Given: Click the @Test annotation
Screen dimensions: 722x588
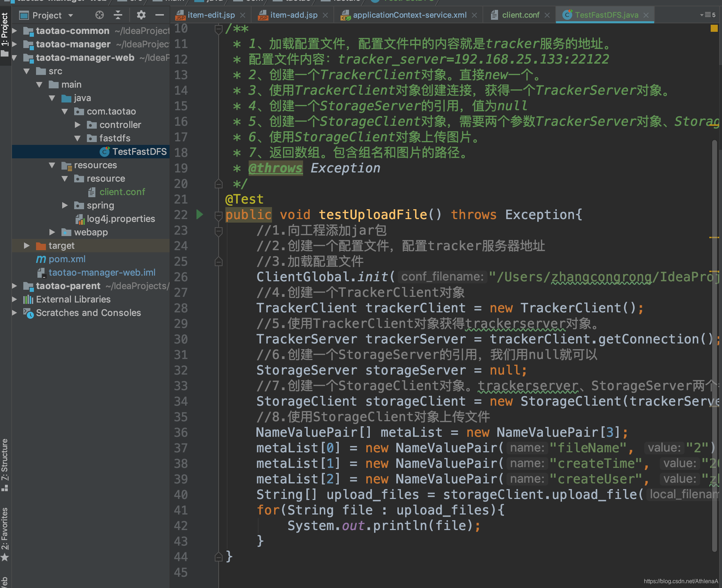Looking at the screenshot, I should pos(244,199).
